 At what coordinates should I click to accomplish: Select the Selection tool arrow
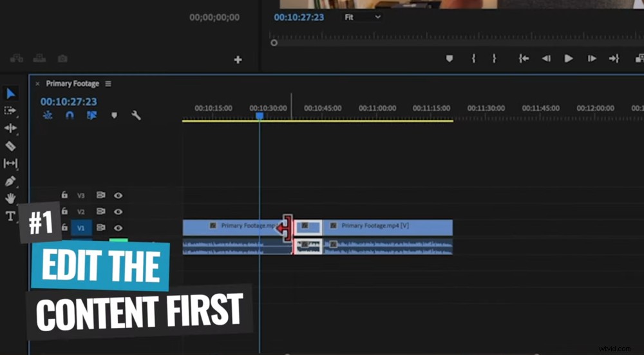11,93
